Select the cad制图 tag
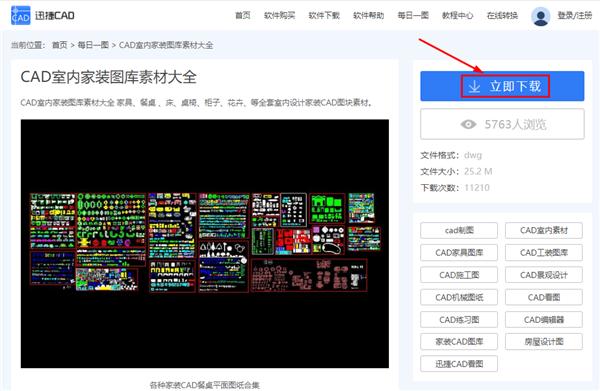This screenshot has width=600, height=391. pyautogui.click(x=459, y=230)
